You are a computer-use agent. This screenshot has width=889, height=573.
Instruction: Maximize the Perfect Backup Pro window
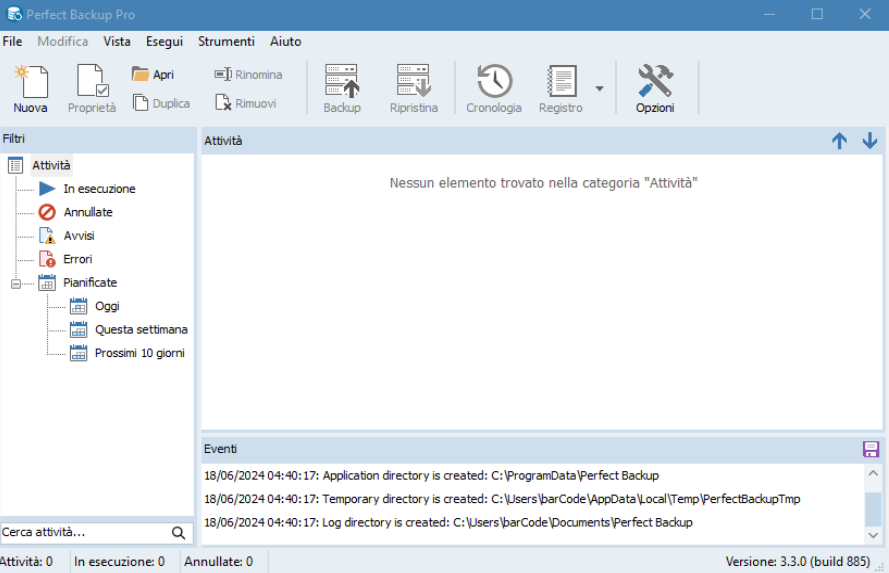pos(817,14)
